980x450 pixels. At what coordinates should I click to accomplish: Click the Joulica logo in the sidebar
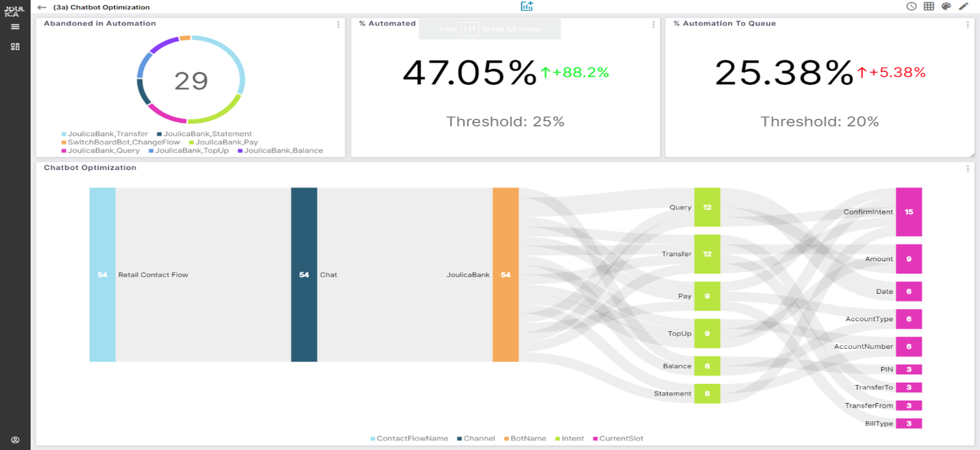15,10
